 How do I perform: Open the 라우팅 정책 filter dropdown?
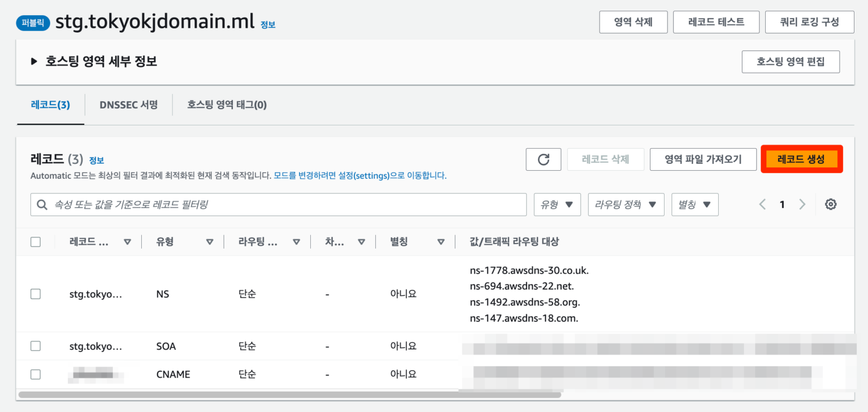[626, 204]
